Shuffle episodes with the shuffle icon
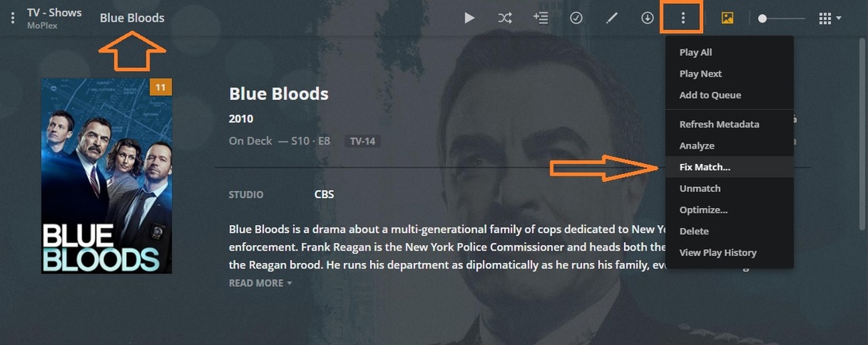 504,19
